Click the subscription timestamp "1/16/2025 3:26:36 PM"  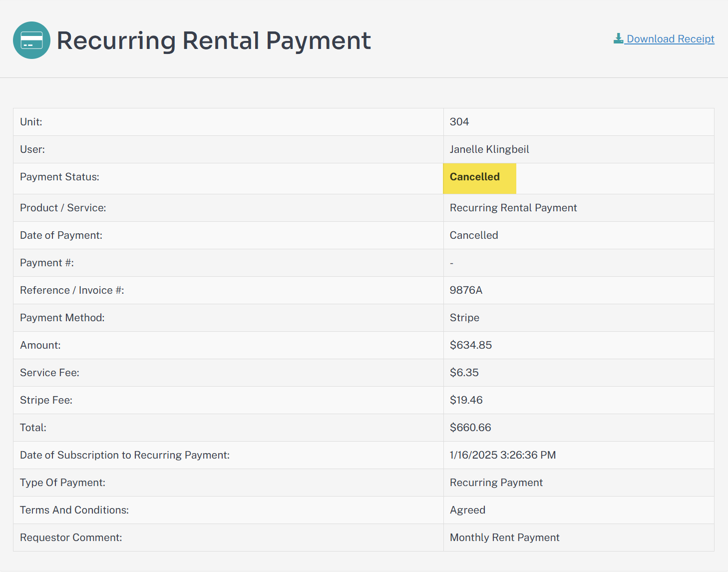point(503,455)
